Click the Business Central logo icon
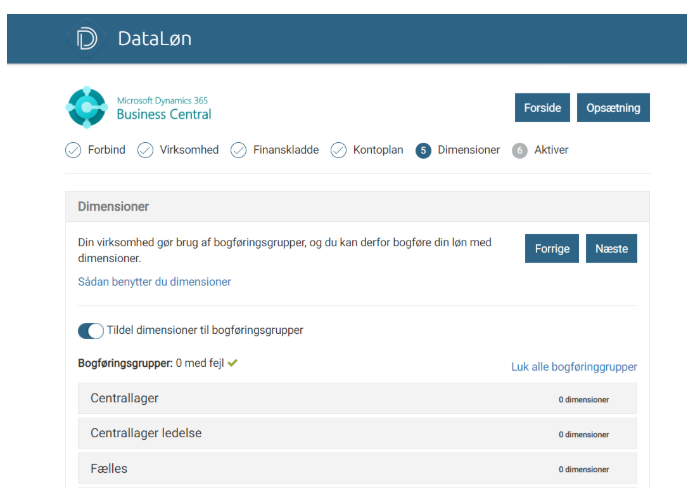The height and width of the screenshot is (501, 687). 86,108
